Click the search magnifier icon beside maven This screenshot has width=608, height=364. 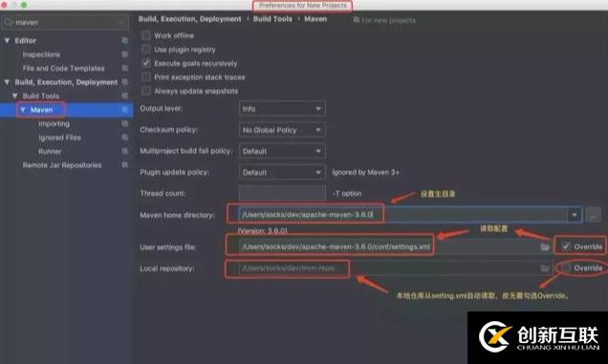pos(9,23)
